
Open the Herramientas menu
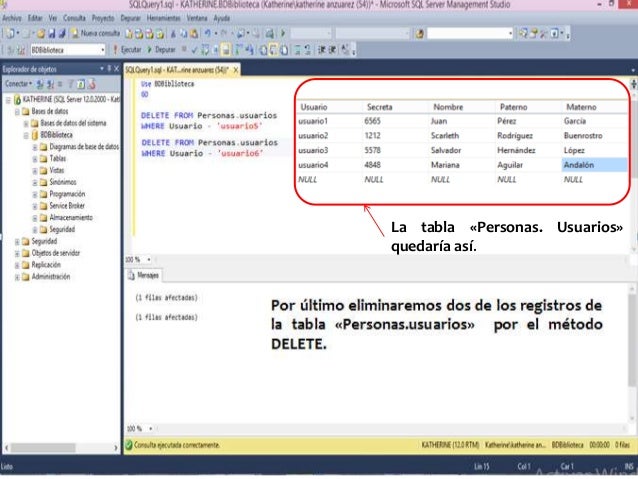[x=163, y=18]
